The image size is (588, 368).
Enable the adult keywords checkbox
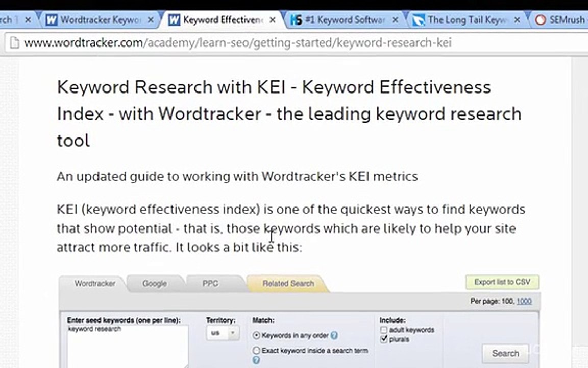point(384,330)
